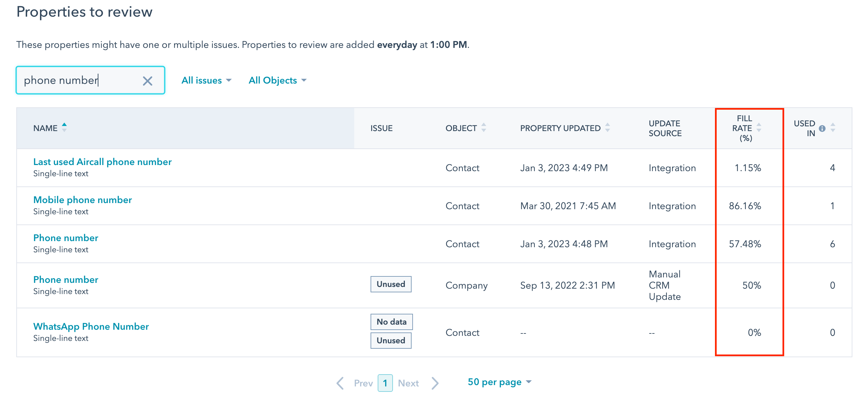Open the All Objects filter dropdown
This screenshot has height=400, width=868.
pyautogui.click(x=277, y=80)
